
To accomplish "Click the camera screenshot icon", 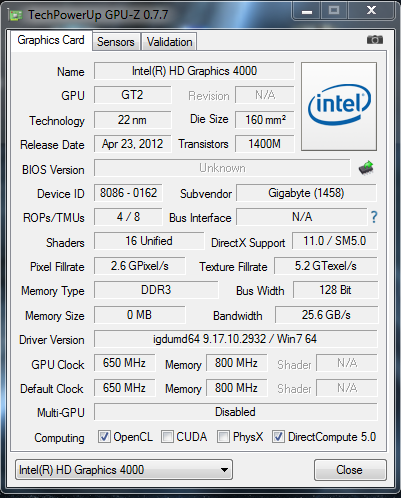I will [x=375, y=40].
